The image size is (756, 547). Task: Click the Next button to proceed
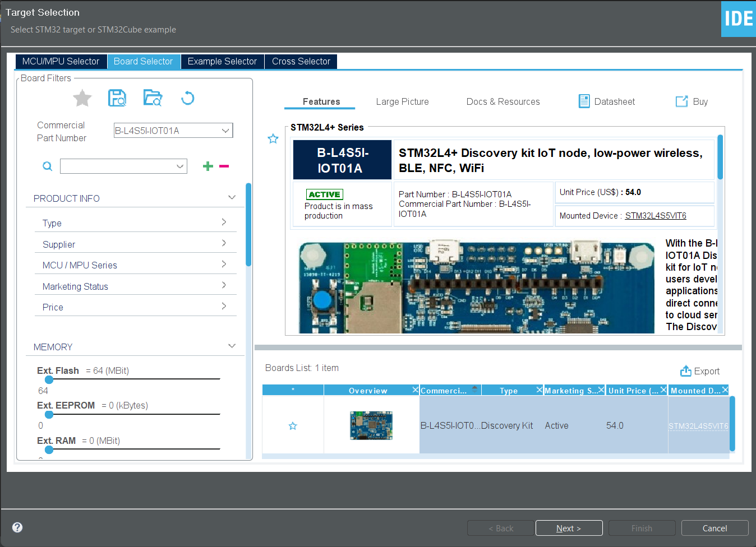[569, 527]
